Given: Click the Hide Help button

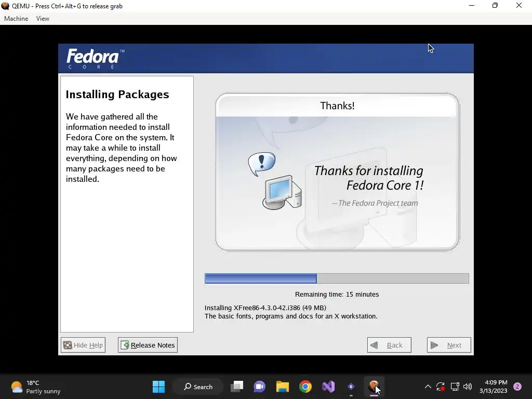Looking at the screenshot, I should (x=83, y=345).
